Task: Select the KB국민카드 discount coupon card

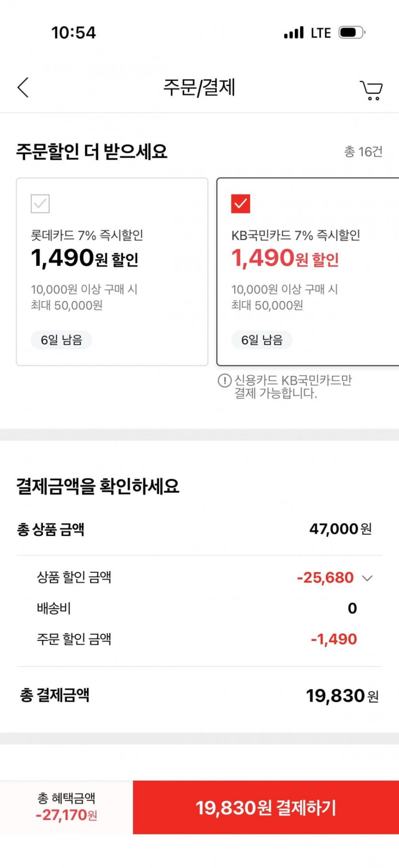Action: click(307, 272)
